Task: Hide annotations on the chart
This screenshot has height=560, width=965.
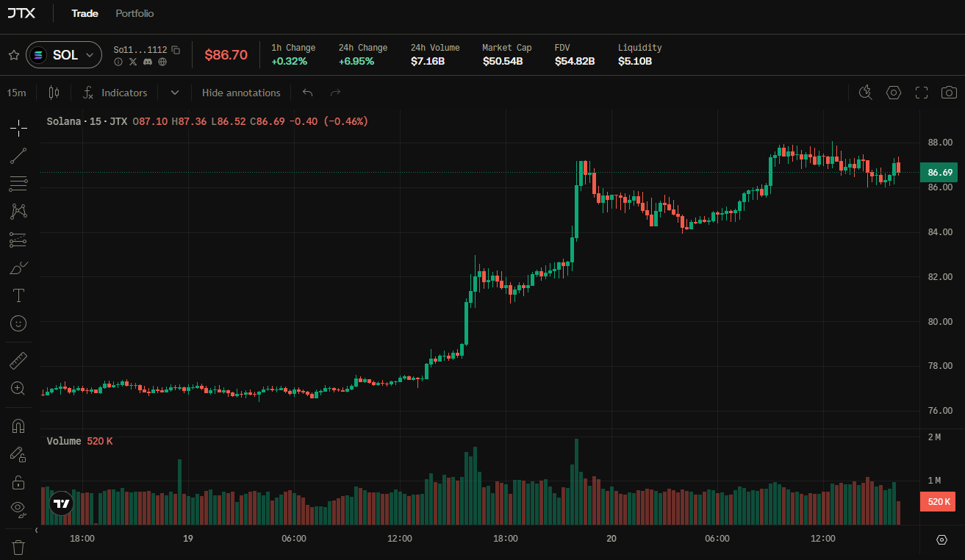Action: [x=241, y=93]
